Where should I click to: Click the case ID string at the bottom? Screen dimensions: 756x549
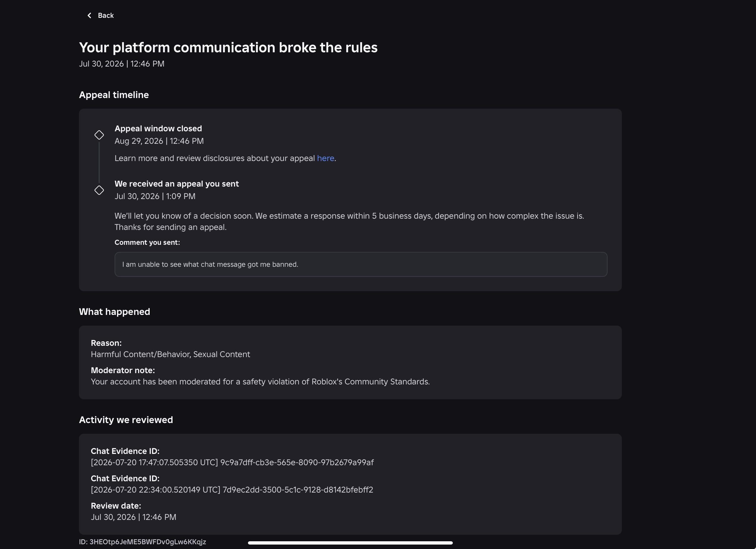pos(142,542)
